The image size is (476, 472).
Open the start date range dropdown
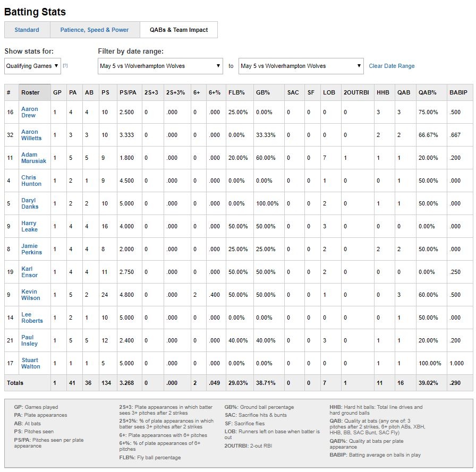click(x=160, y=66)
